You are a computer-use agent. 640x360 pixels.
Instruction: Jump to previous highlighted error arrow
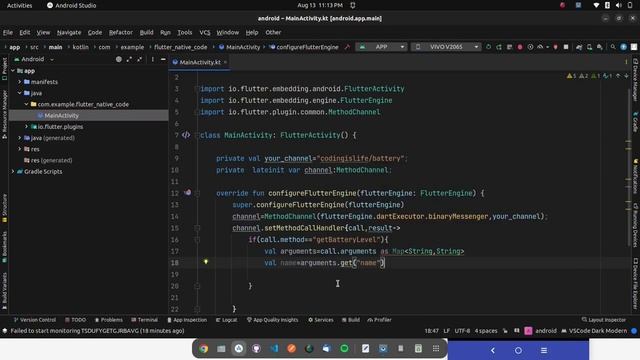click(618, 76)
